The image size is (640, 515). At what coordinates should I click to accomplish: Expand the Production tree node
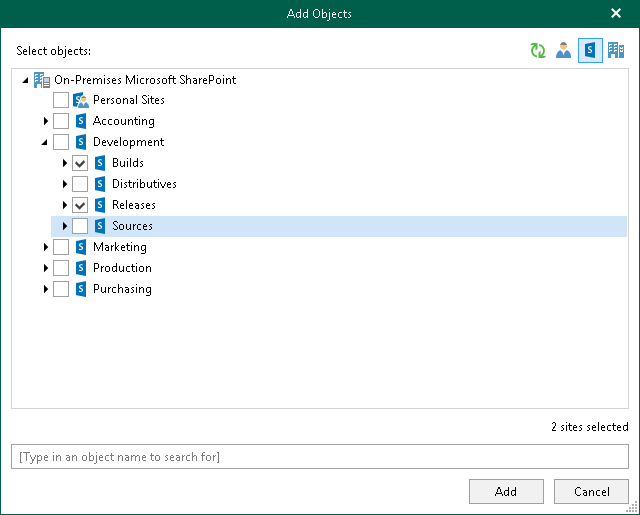46,268
